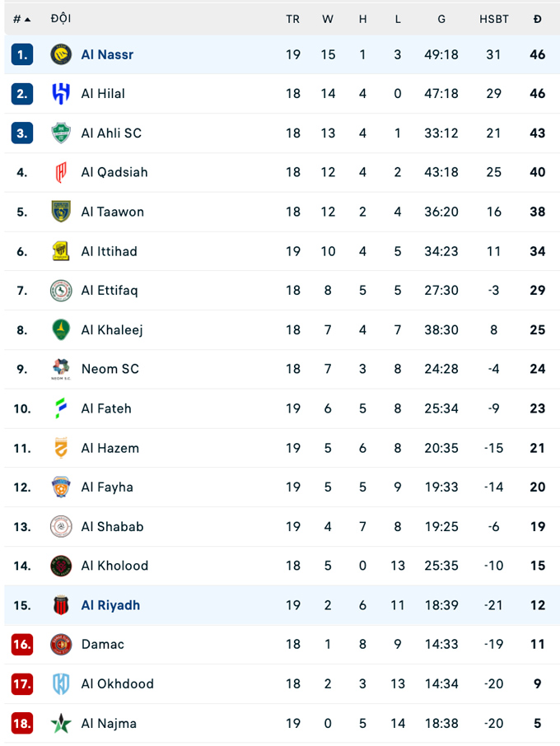Open the Al Shabab team link
The height and width of the screenshot is (746, 560).
(x=112, y=526)
